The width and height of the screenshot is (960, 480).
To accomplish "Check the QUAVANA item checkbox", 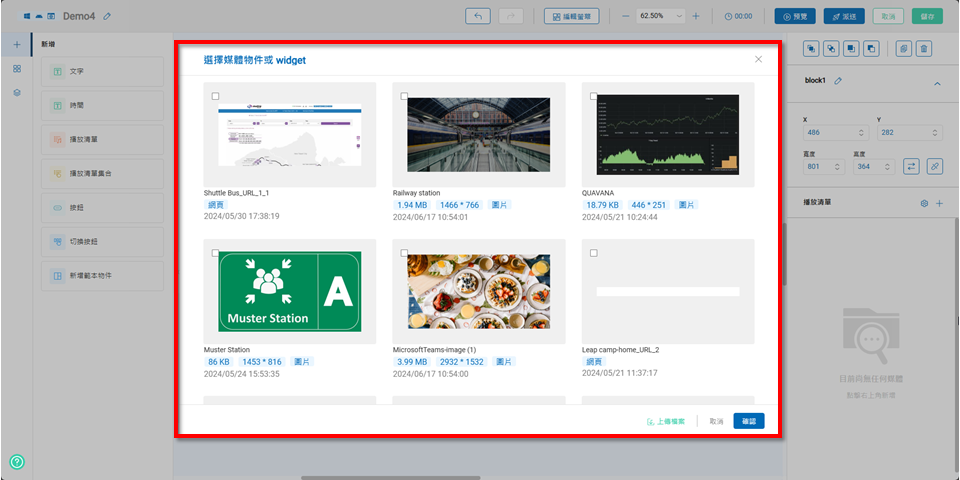I will coord(593,96).
